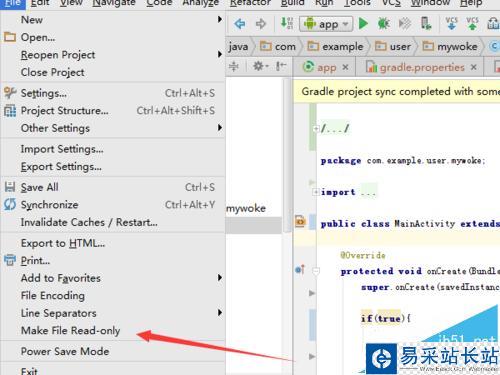The width and height of the screenshot is (500, 375).
Task: Click Attach debugger to Android process icon
Action: click(x=426, y=24)
